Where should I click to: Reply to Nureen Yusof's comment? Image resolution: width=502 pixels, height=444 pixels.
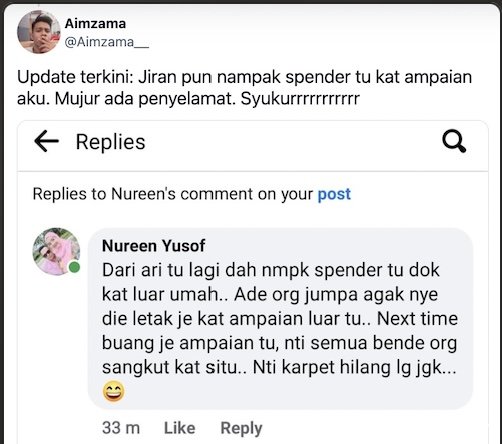(x=241, y=428)
